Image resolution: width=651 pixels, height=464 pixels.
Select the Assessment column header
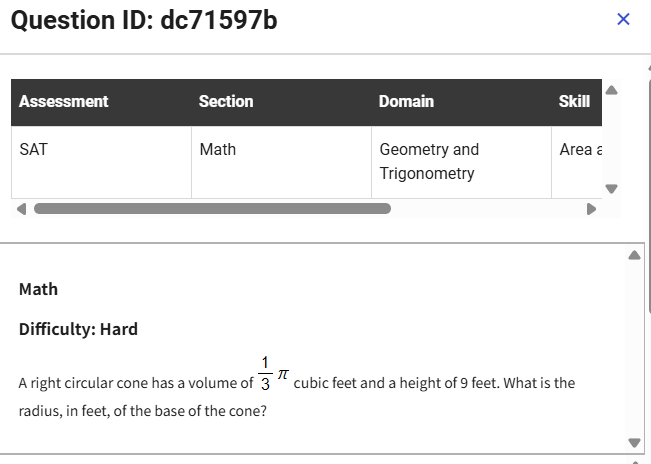pos(64,101)
